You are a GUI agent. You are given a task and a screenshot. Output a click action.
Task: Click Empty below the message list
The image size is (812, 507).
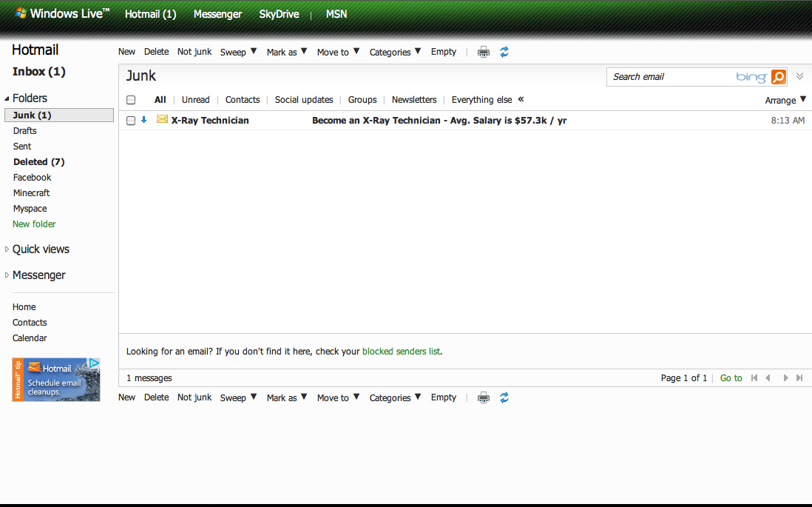pos(444,397)
